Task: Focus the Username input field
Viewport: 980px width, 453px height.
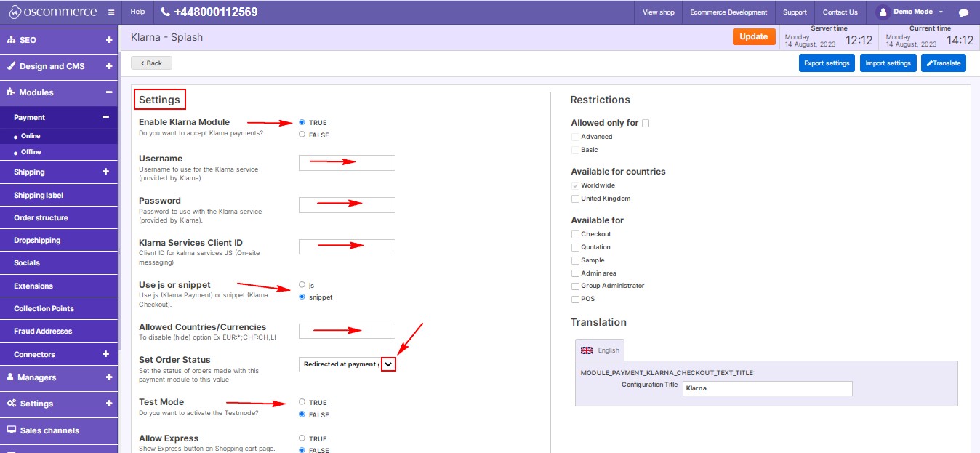Action: coord(347,163)
